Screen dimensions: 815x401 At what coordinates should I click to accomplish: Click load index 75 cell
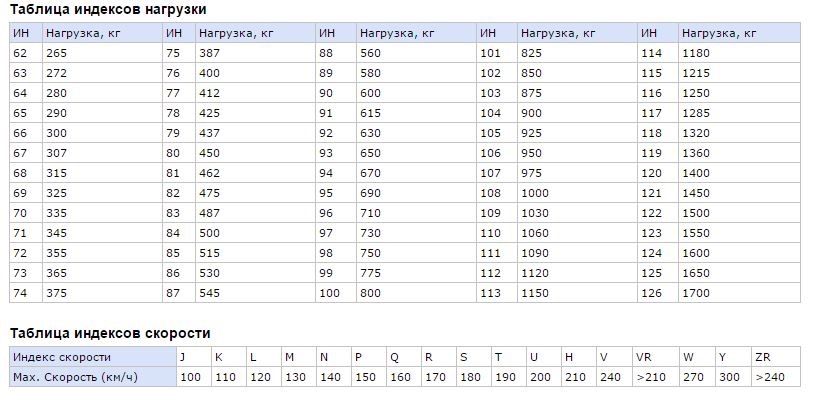[x=173, y=53]
